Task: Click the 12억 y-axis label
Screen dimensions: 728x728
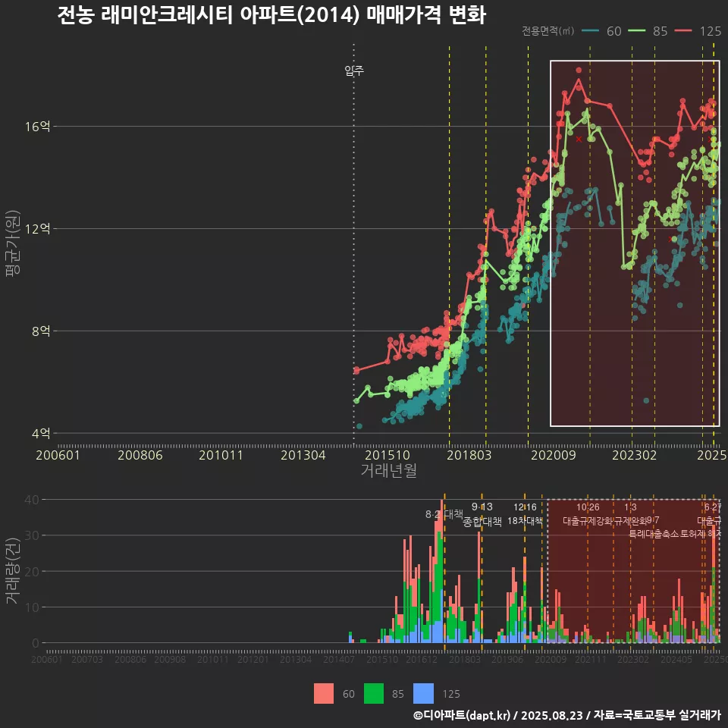Action: click(38, 228)
